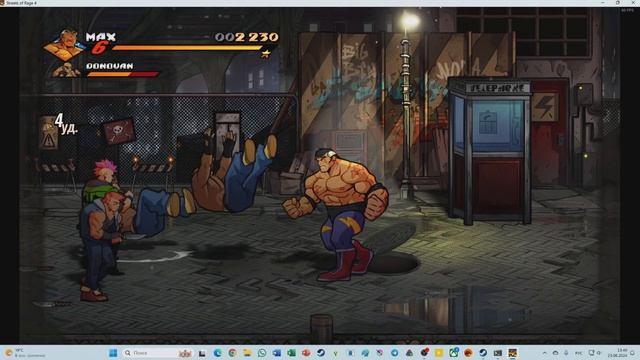This screenshot has height=360, width=640.
Task: Launch Microsoft Edge from the taskbar
Action: [x=217, y=353]
